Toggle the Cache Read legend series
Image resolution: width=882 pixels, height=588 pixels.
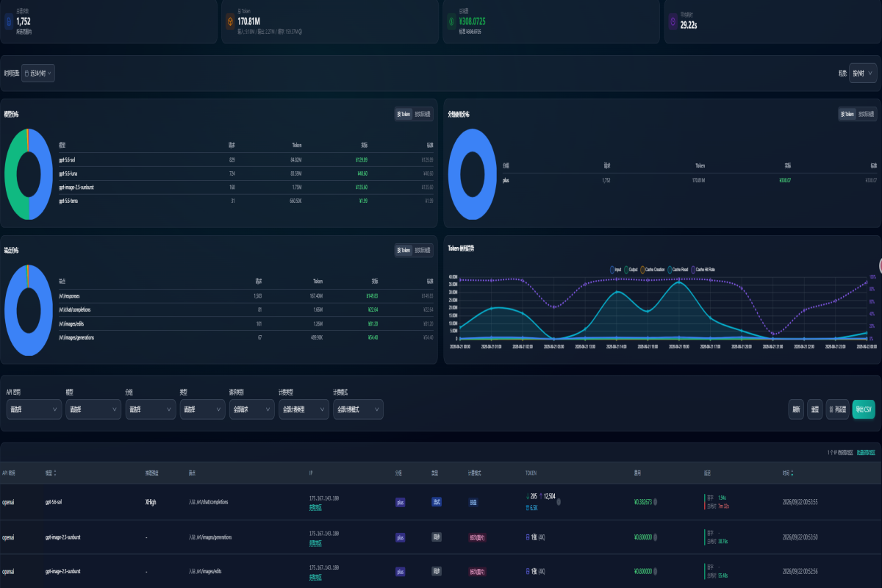pos(678,270)
